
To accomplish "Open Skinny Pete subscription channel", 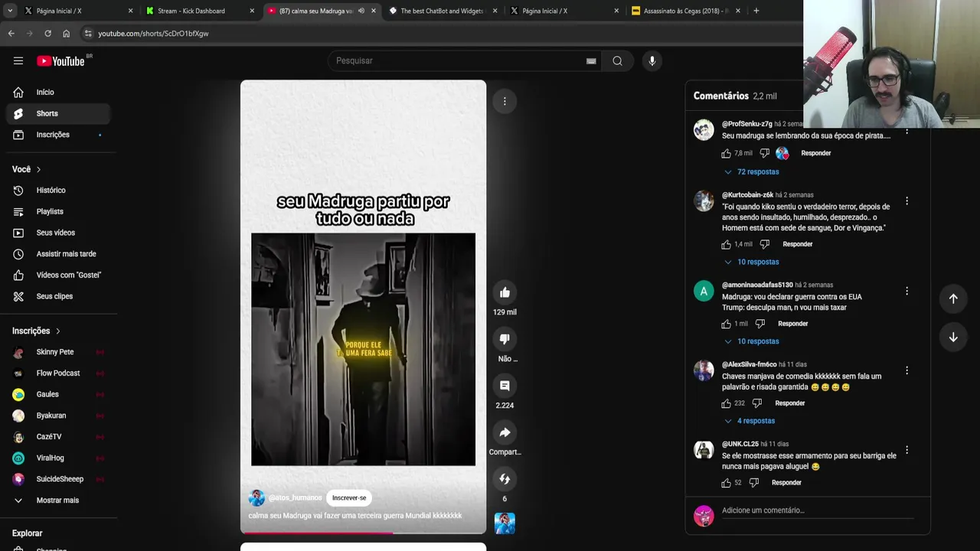I will point(58,352).
